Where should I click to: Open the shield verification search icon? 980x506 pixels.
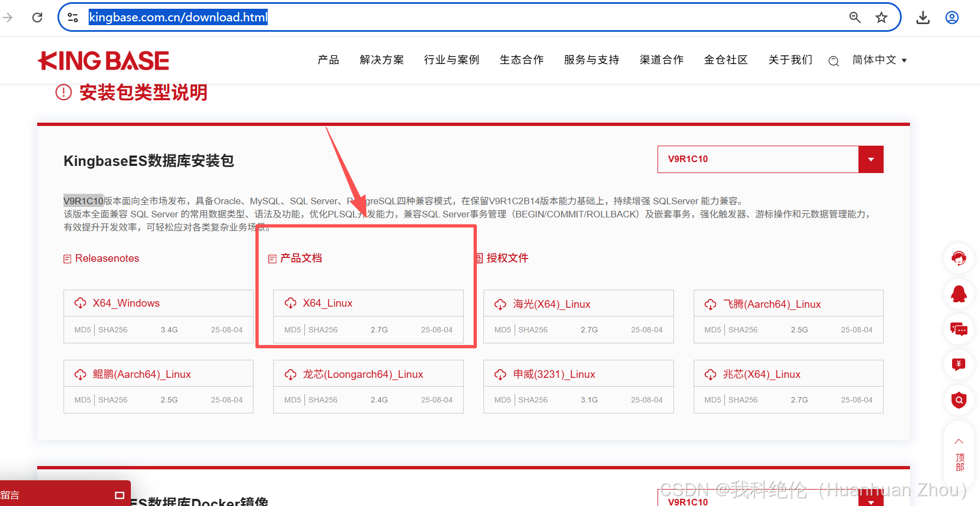tap(959, 400)
